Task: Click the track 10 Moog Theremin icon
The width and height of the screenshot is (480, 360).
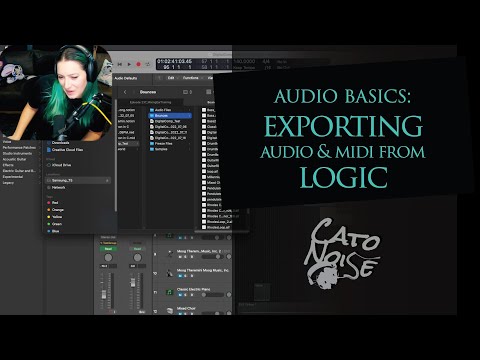Action: click(169, 273)
